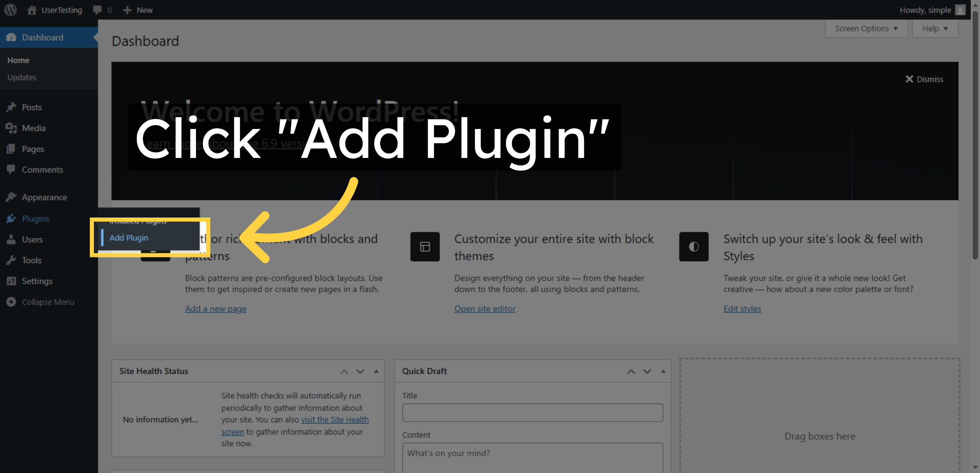The width and height of the screenshot is (980, 473).
Task: Click the Settings sliders icon
Action: point(11,281)
